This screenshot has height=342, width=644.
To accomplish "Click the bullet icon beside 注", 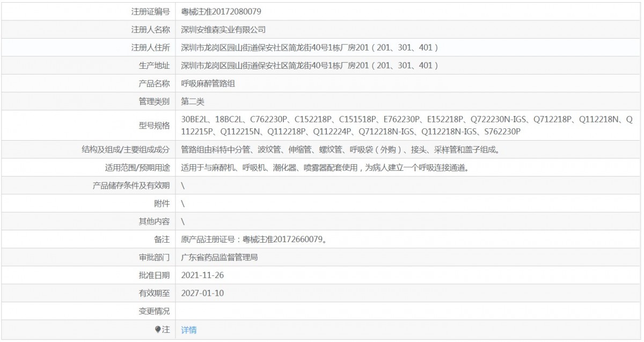I will click(x=158, y=330).
